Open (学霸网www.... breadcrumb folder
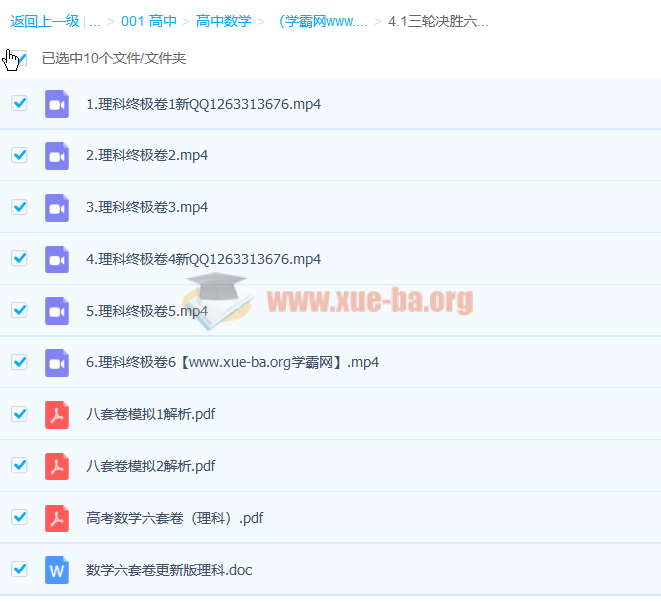The width and height of the screenshot is (661, 603). (x=322, y=21)
